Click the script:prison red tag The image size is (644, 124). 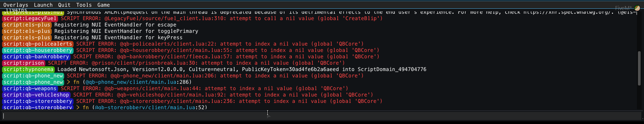pos(24,63)
